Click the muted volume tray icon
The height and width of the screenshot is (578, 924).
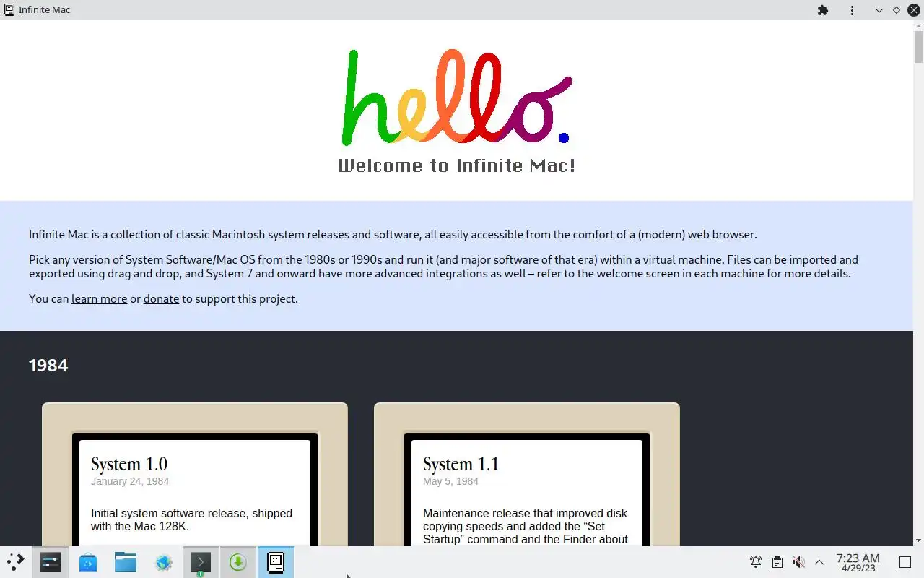pos(798,562)
